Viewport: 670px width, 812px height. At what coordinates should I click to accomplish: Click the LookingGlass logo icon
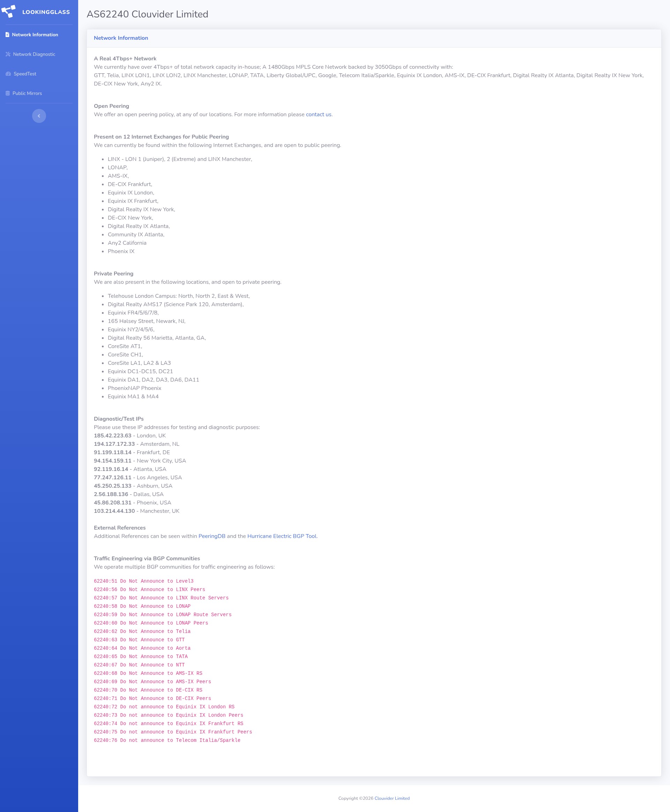click(x=8, y=12)
